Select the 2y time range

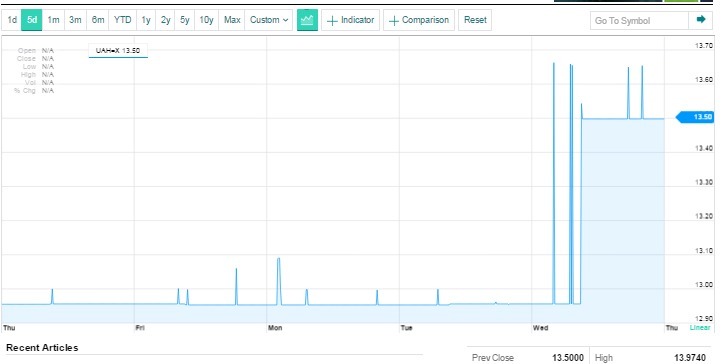(x=165, y=20)
